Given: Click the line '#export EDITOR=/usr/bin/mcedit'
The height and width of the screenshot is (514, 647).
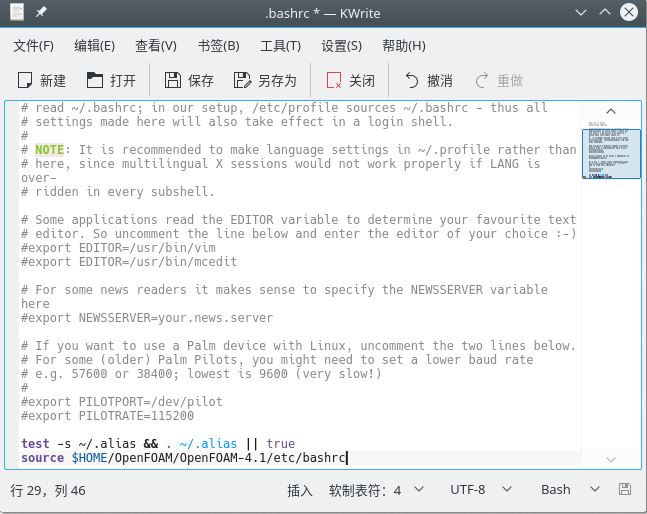Looking at the screenshot, I should 129,262.
